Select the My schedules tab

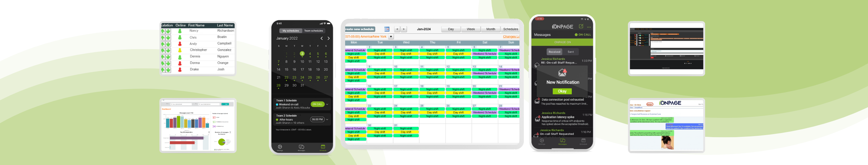[291, 31]
